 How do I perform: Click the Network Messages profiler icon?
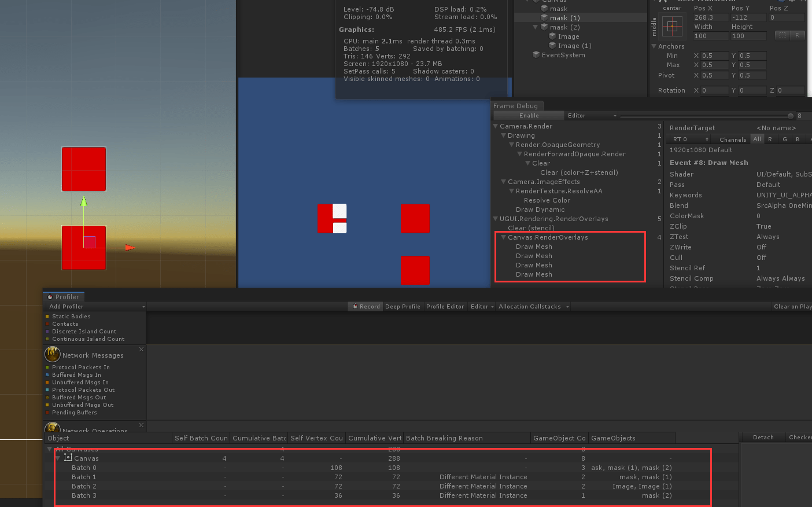coord(53,353)
